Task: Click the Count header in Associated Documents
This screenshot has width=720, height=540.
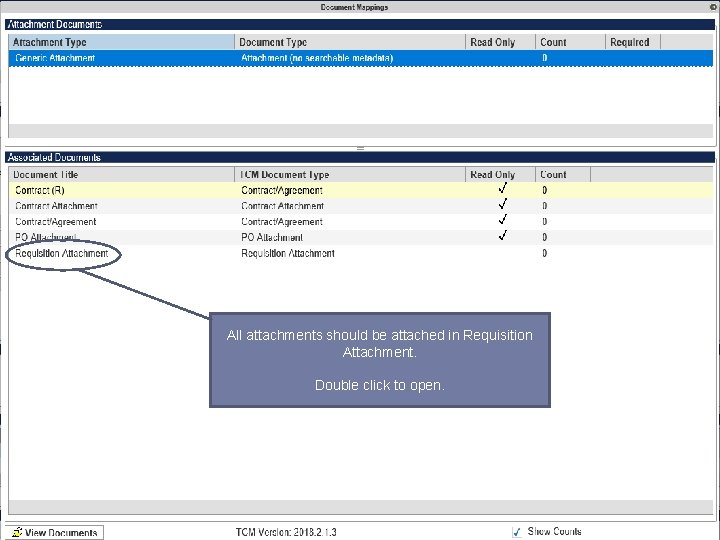Action: pyautogui.click(x=563, y=174)
